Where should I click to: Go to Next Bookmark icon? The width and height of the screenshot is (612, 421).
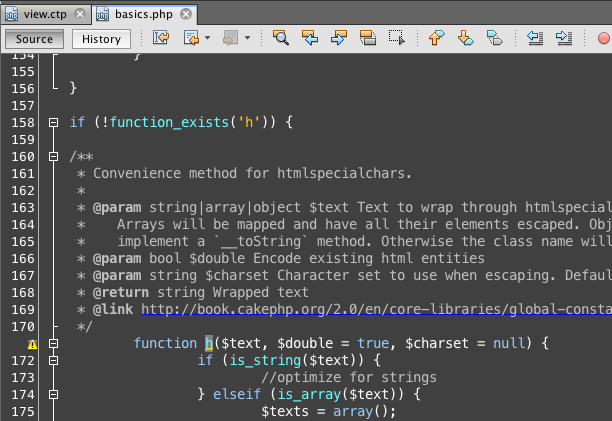[466, 38]
